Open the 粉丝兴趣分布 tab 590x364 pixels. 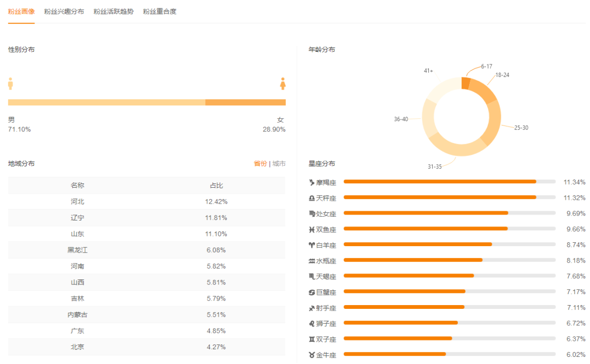[x=64, y=11]
